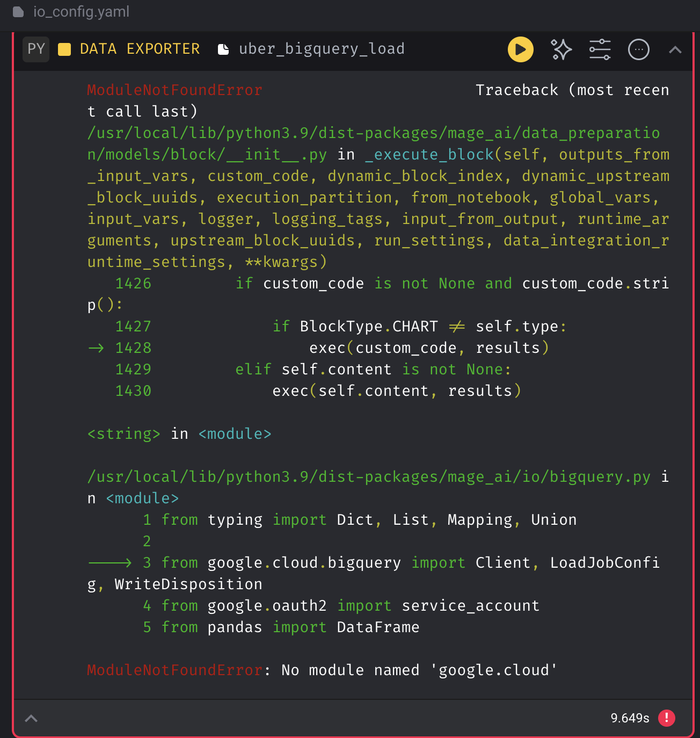Edit the uber_bigquery_load block name
Screen dimensions: 700x738
(322, 49)
